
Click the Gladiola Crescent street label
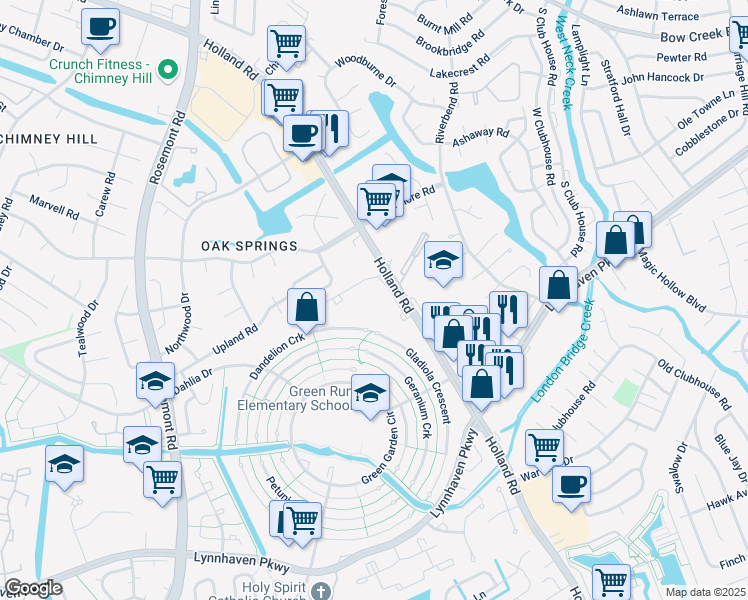428,386
